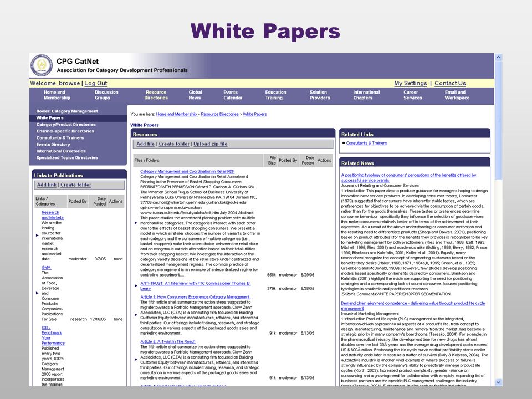
Task: Open Category/Product Directories sidebar item
Action: pyautogui.click(x=66, y=125)
